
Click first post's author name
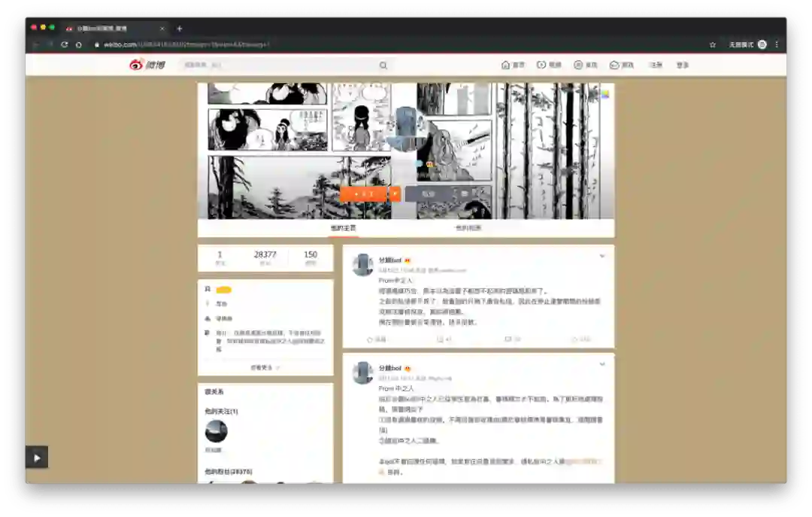click(x=390, y=260)
